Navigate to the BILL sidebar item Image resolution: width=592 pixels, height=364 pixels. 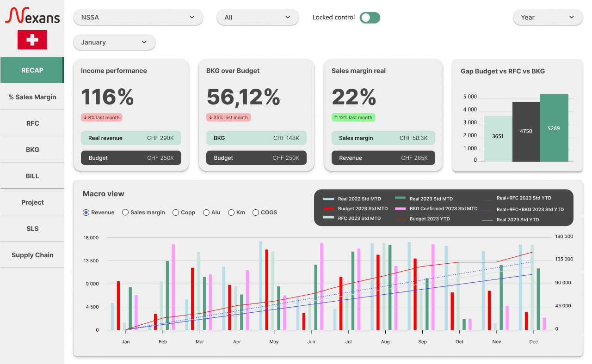point(32,176)
